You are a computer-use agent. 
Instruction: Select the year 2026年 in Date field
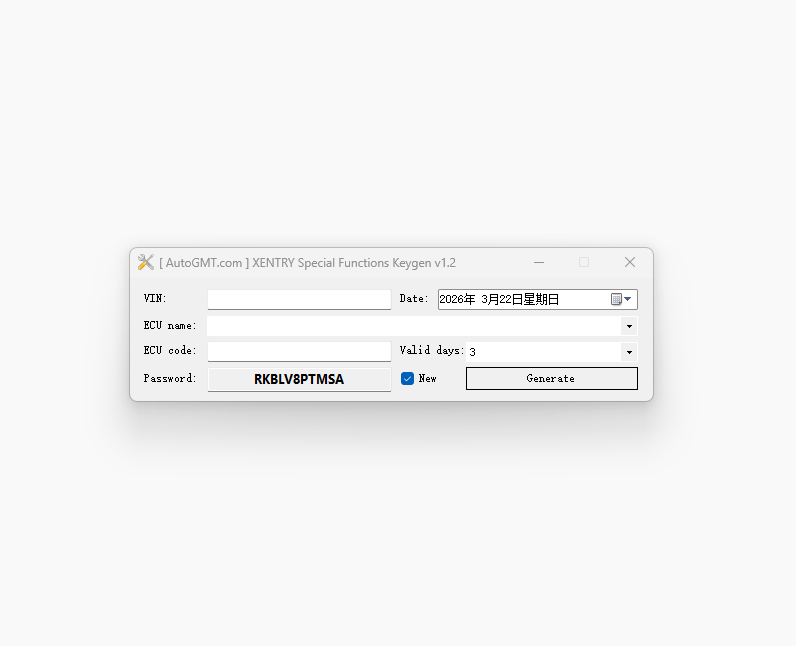[457, 299]
